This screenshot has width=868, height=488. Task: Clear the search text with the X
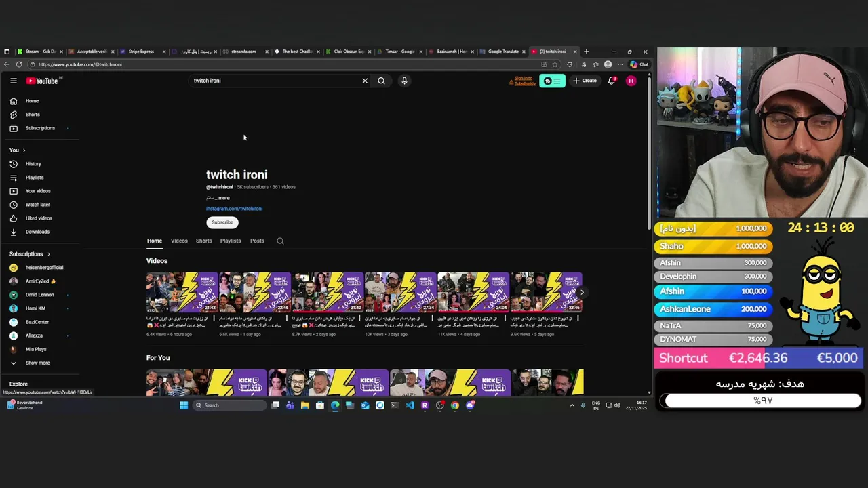coord(365,81)
